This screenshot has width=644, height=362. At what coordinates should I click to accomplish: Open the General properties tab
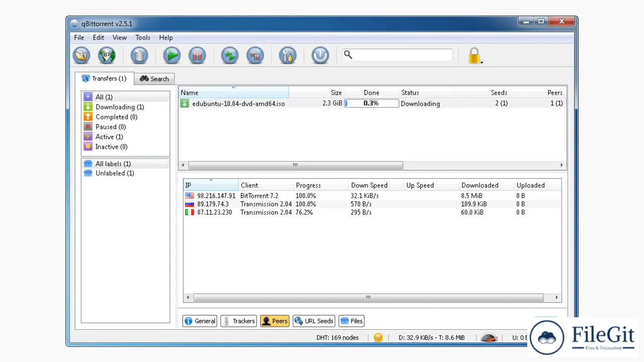tap(200, 321)
